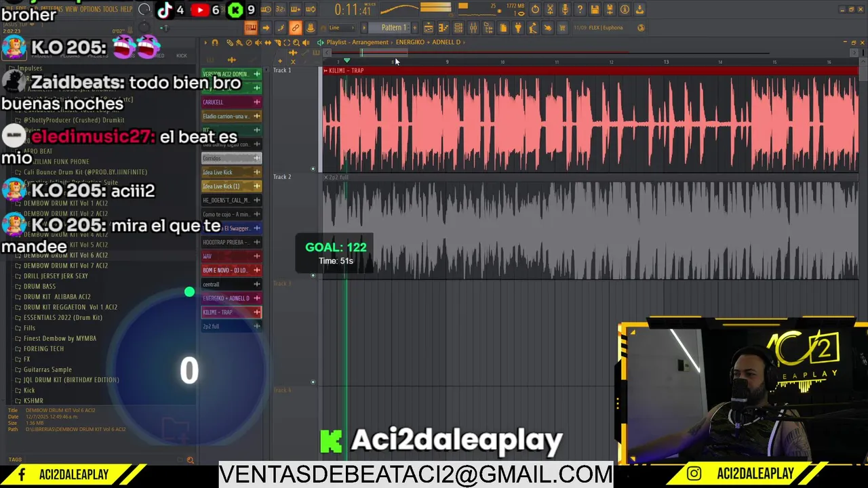Open the shopping cart icon

(x=562, y=28)
